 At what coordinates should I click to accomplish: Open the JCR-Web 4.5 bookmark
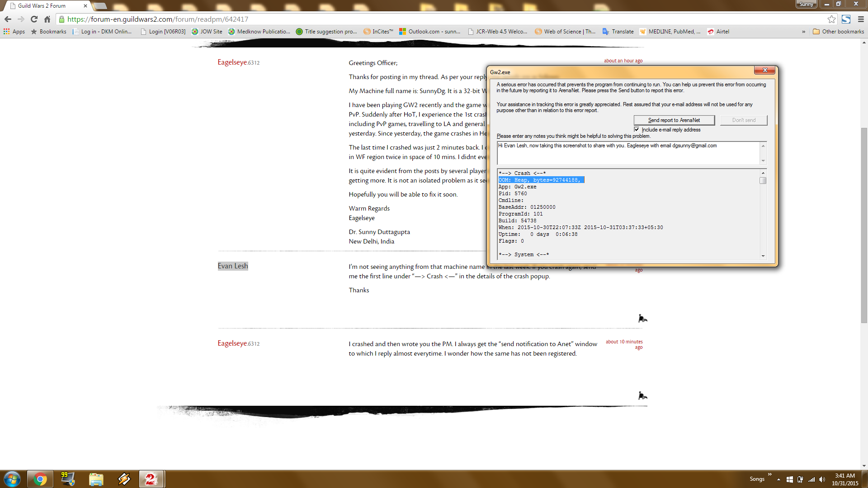point(497,32)
